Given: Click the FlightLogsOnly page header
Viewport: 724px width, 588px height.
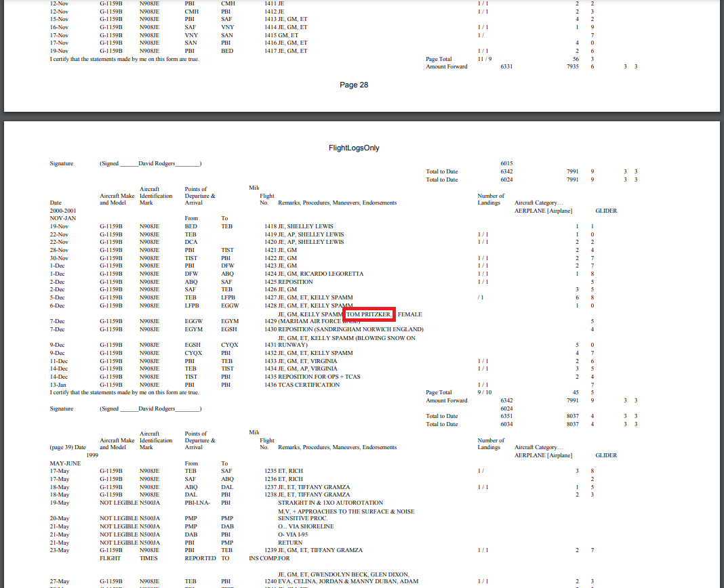Looking at the screenshot, I should pos(353,148).
